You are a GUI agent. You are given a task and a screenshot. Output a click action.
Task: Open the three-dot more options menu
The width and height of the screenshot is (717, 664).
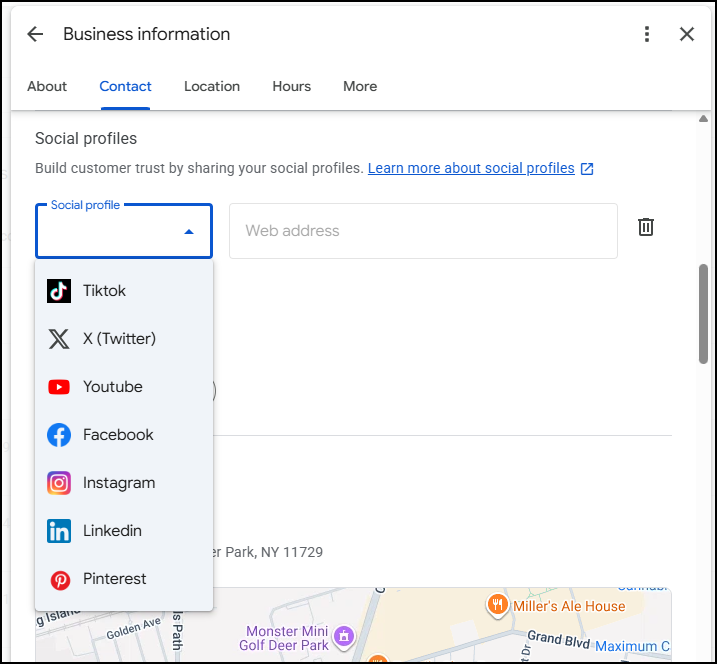pyautogui.click(x=647, y=34)
